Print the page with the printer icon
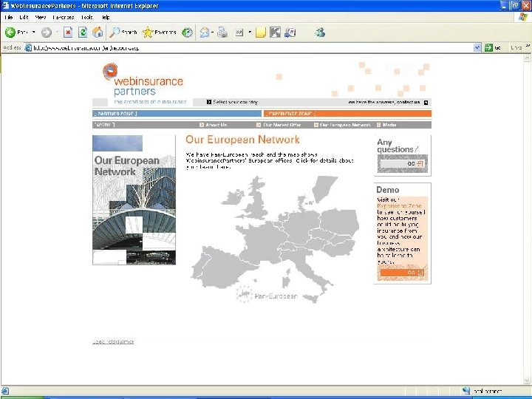Image resolution: width=532 pixels, height=399 pixels. (222, 33)
